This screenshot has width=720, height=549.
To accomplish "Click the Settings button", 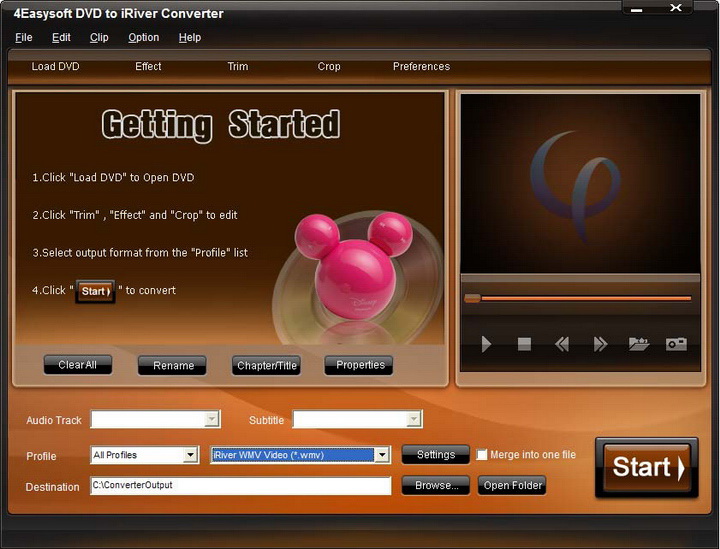I will [x=436, y=454].
